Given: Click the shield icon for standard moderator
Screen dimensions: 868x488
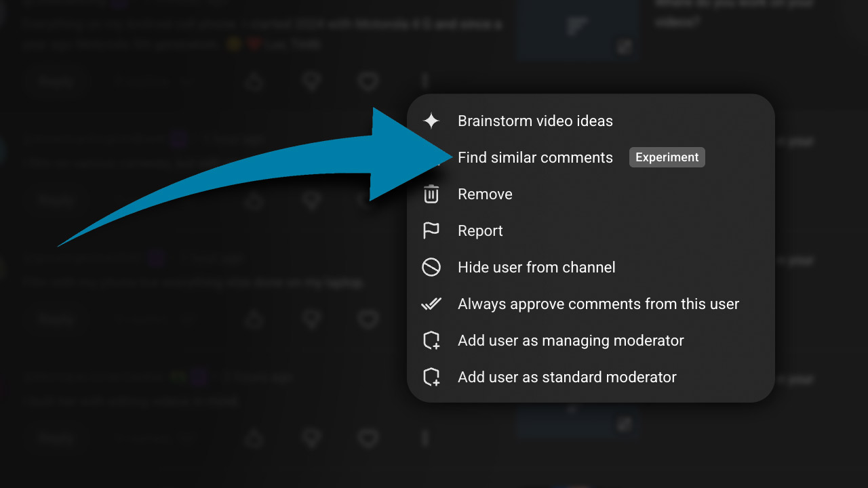Looking at the screenshot, I should 431,378.
